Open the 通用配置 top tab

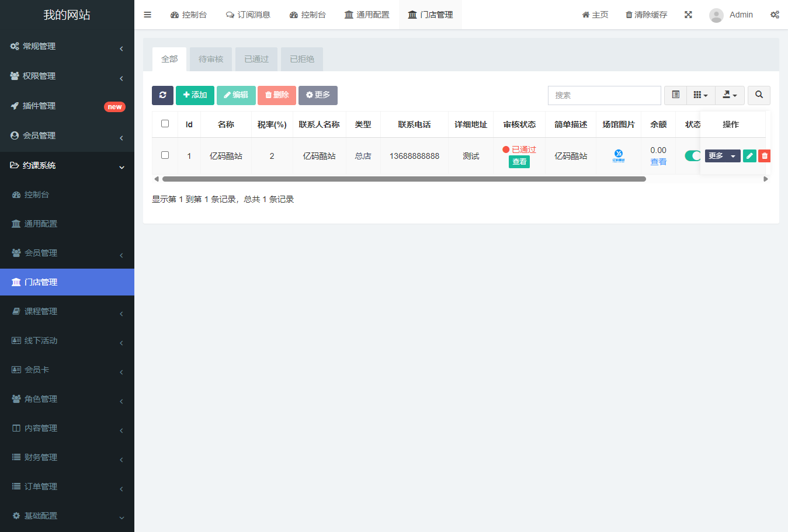(x=367, y=15)
